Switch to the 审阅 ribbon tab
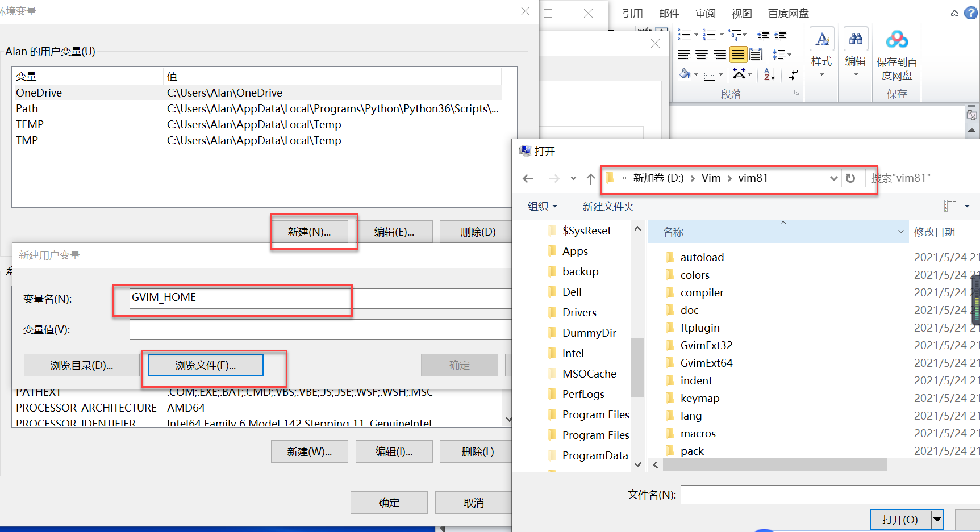The width and height of the screenshot is (980, 532). click(706, 14)
